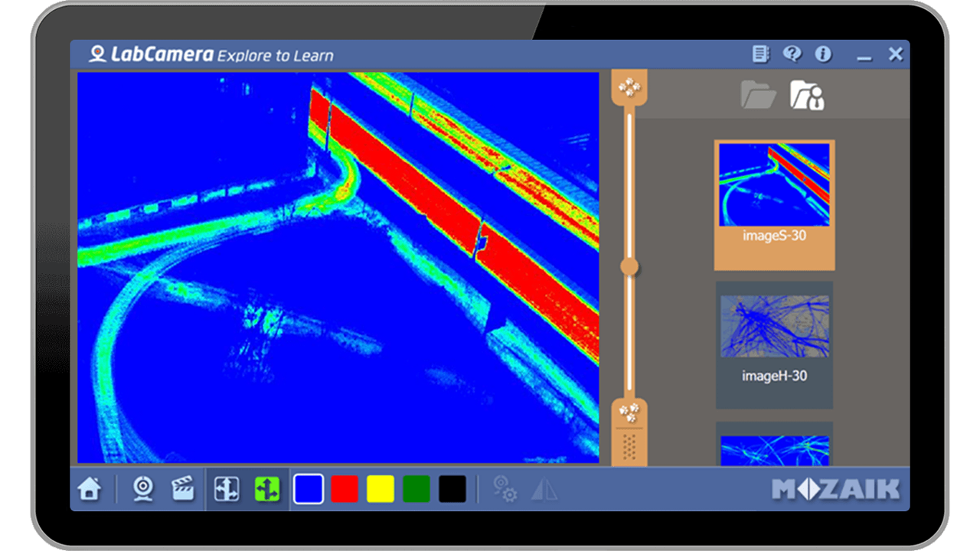The image size is (980, 551).
Task: Pick the green color swatch
Action: tap(416, 489)
